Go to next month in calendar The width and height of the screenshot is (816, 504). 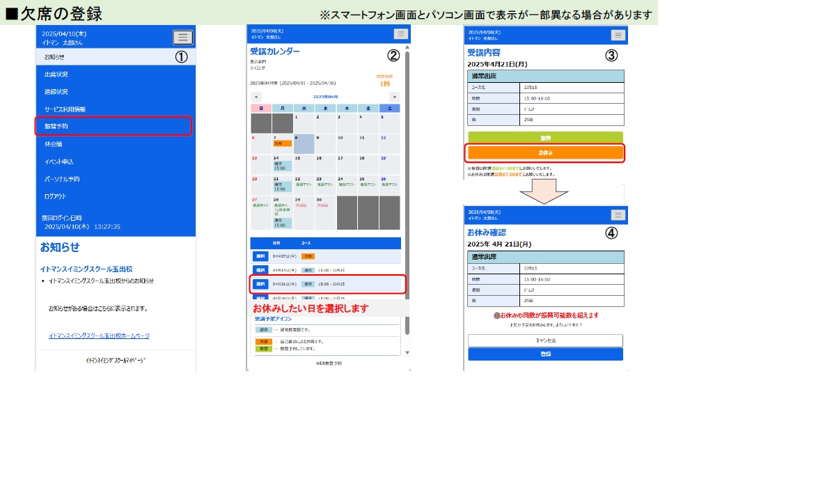click(x=395, y=97)
